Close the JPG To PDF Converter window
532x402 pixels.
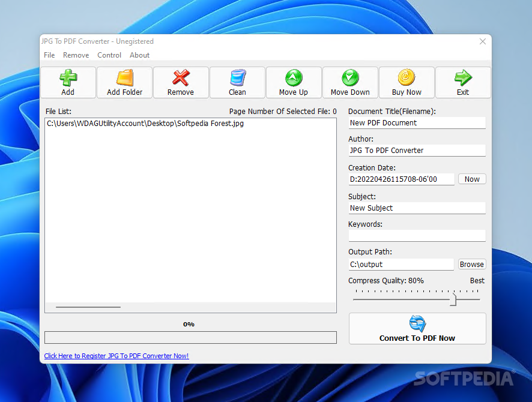pyautogui.click(x=483, y=41)
